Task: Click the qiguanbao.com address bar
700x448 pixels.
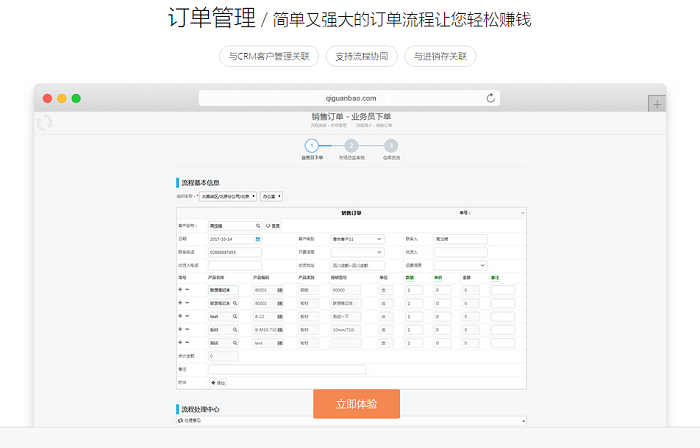Action: click(350, 98)
